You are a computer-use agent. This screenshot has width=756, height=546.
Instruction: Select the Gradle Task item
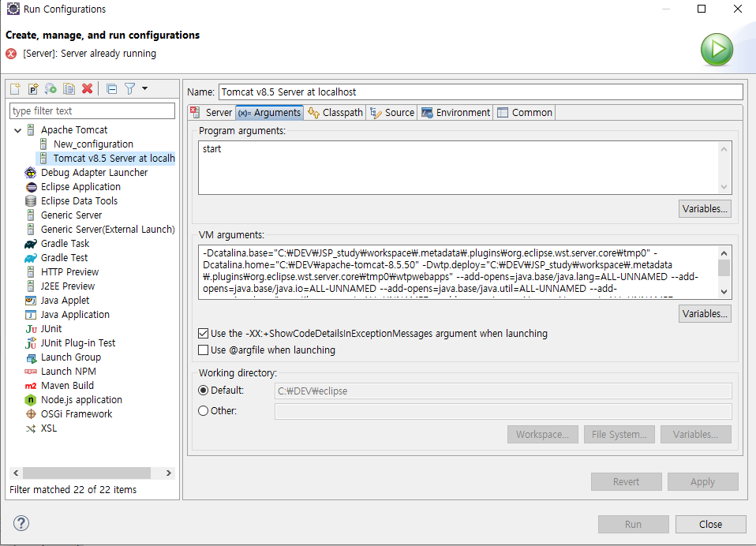(x=65, y=243)
